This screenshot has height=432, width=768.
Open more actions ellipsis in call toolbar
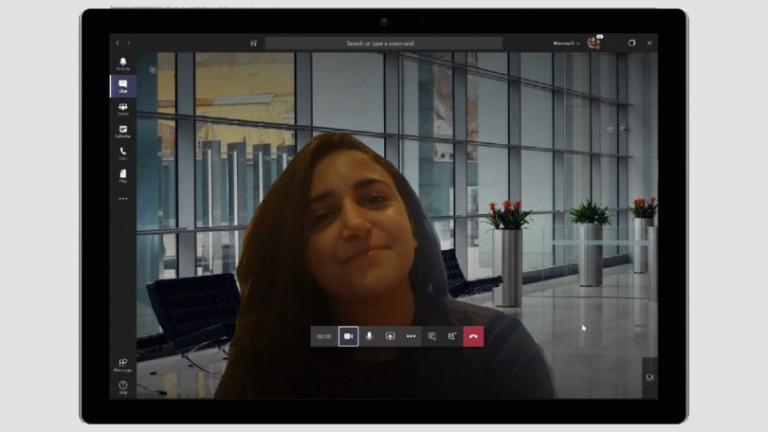coord(411,336)
